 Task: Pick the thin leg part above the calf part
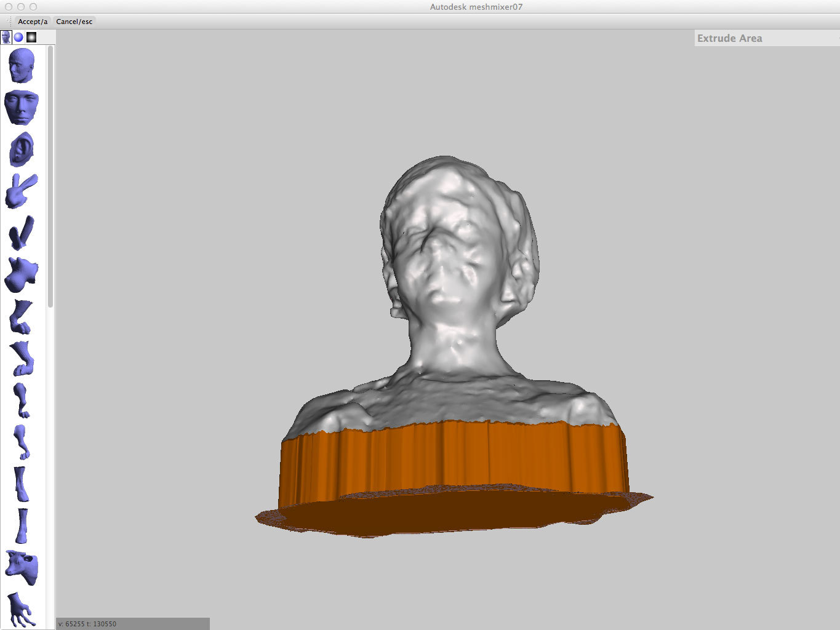[22, 442]
